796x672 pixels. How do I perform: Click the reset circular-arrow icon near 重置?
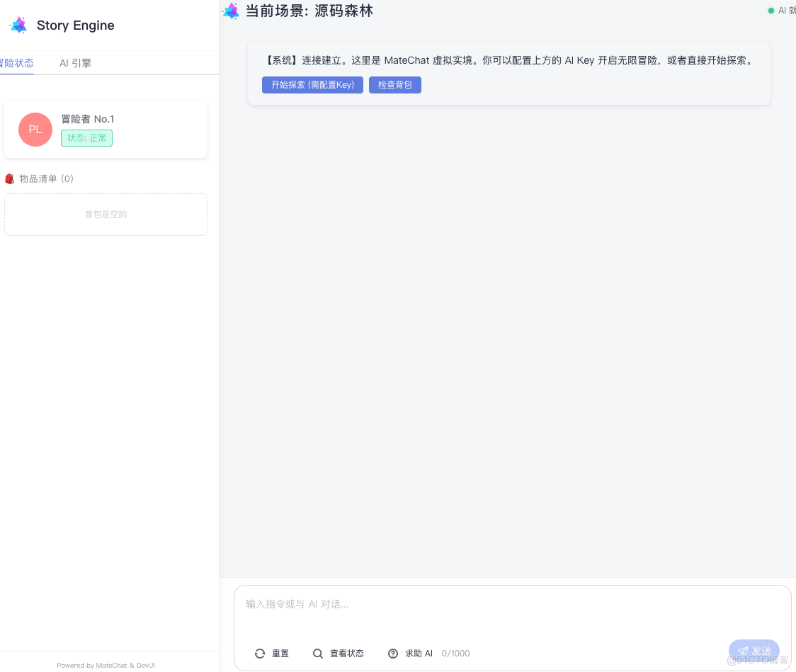pyautogui.click(x=260, y=654)
